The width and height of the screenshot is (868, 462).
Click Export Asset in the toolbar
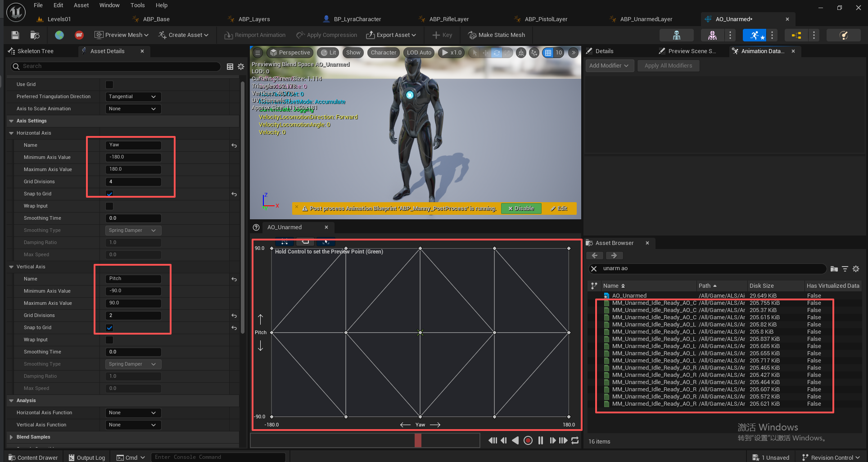[x=391, y=35]
